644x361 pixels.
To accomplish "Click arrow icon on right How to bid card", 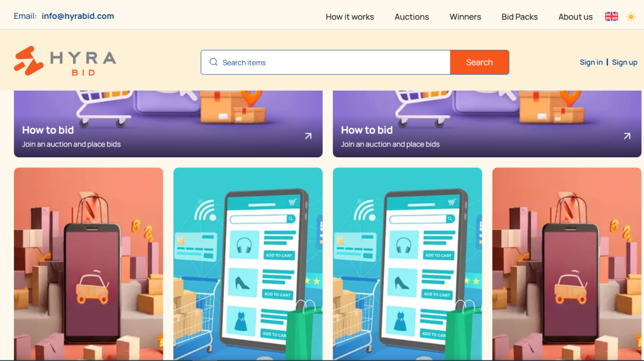I will [x=627, y=136].
